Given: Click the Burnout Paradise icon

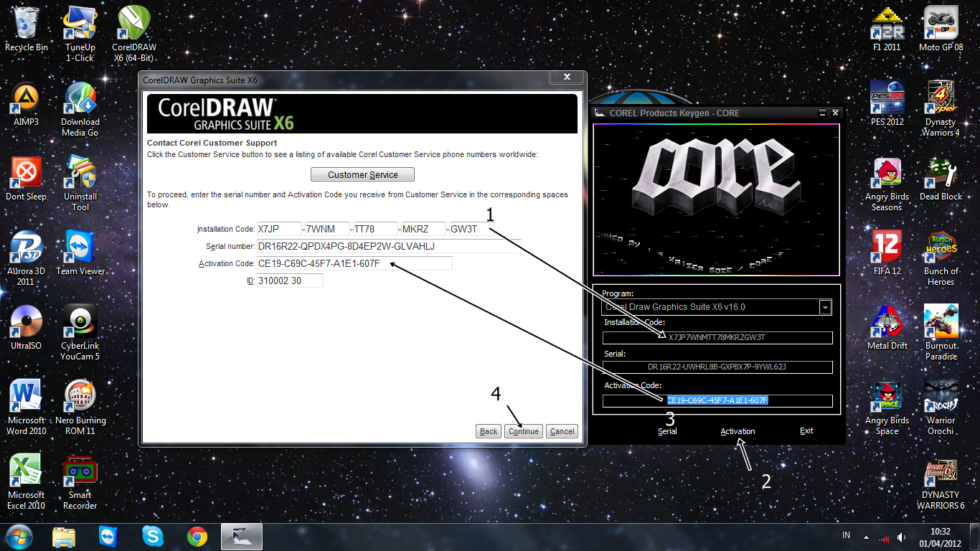Looking at the screenshot, I should tap(941, 332).
